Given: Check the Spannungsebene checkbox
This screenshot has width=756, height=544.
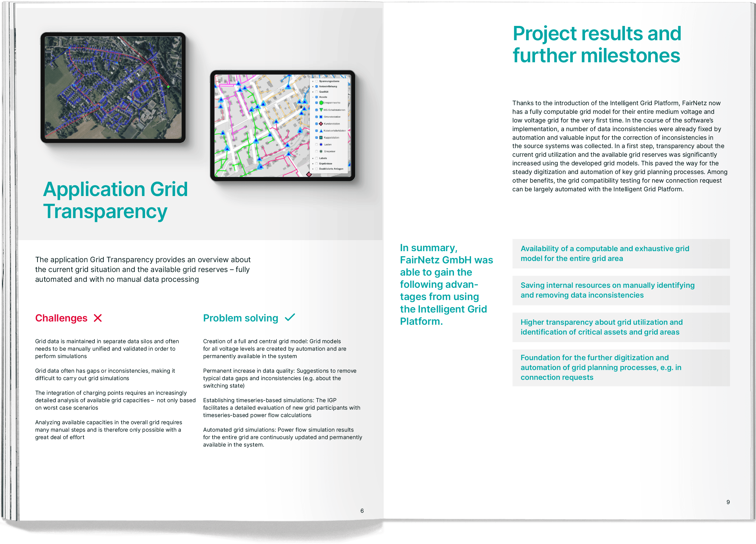Looking at the screenshot, I should [x=317, y=81].
